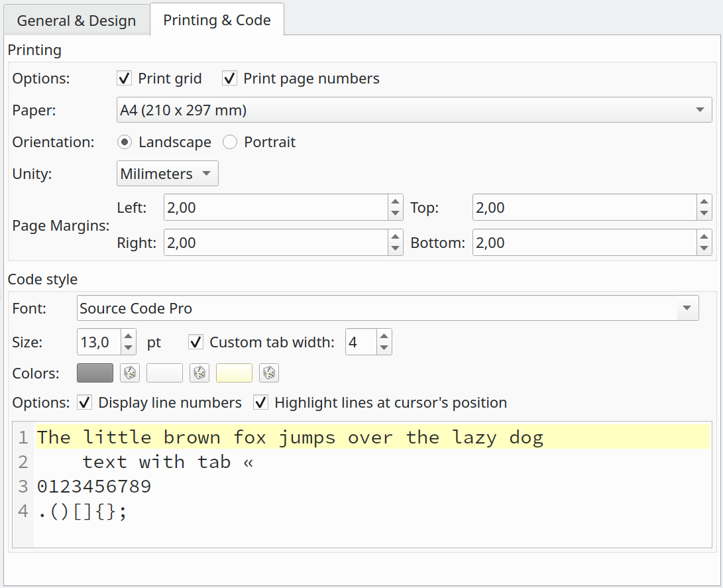
Task: Click the Right margin input field
Action: pyautogui.click(x=276, y=243)
